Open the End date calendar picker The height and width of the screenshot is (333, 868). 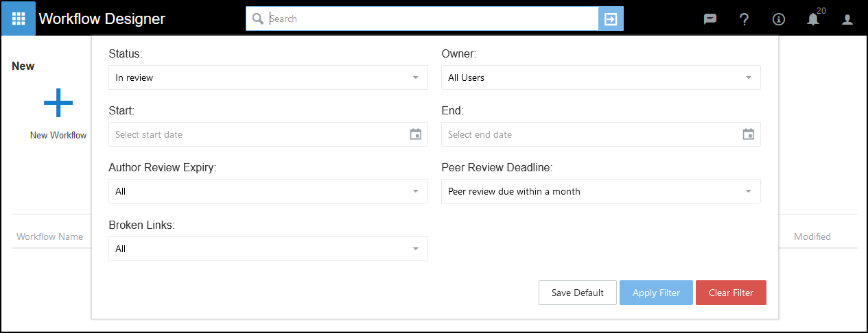748,134
